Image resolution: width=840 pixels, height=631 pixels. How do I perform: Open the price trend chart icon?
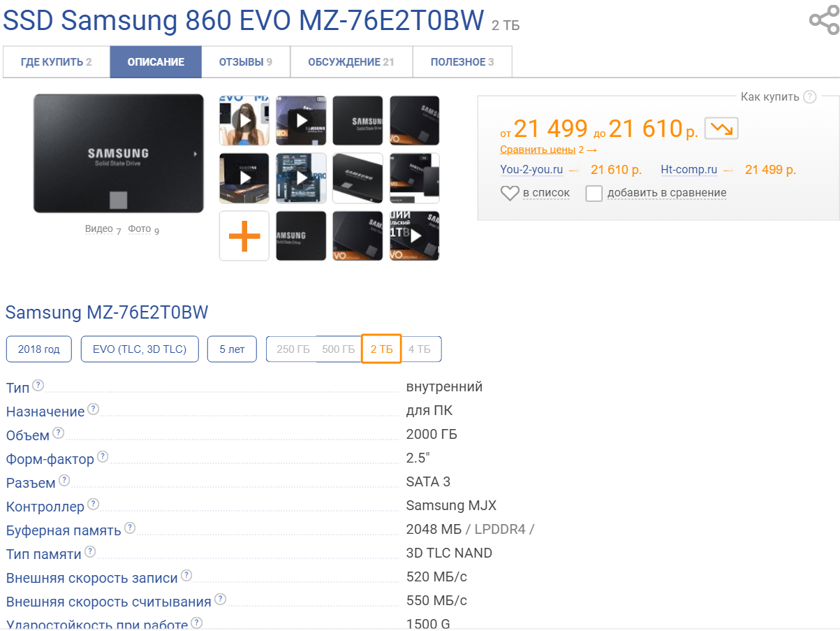tap(721, 129)
